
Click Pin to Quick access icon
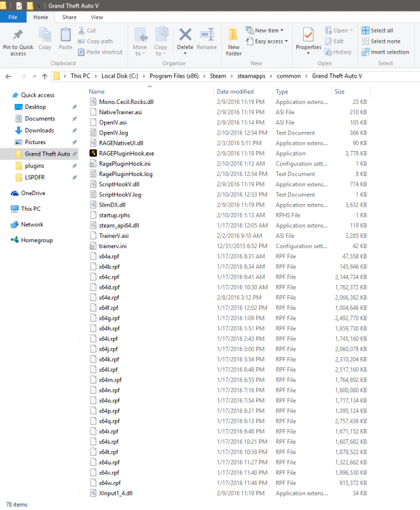point(18,35)
